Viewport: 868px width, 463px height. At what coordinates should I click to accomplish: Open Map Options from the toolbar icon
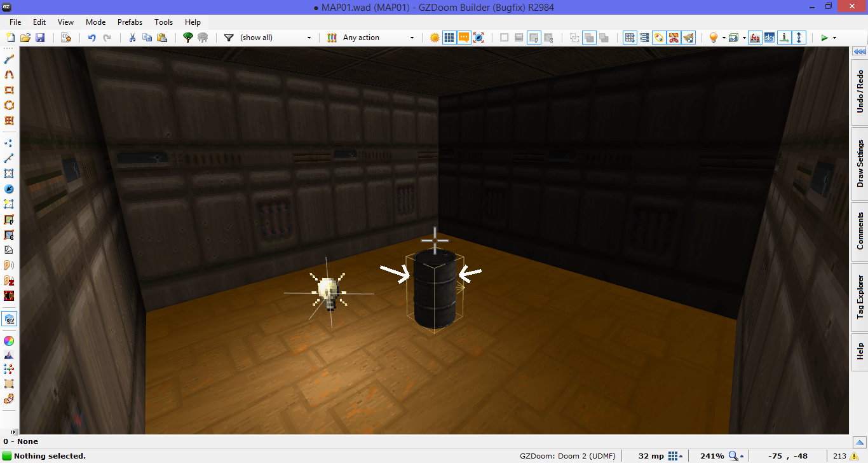click(x=65, y=38)
